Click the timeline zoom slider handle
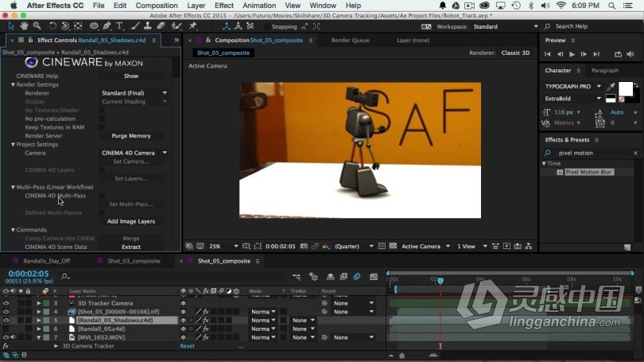Viewport: 644px width, 362px height. (402, 356)
